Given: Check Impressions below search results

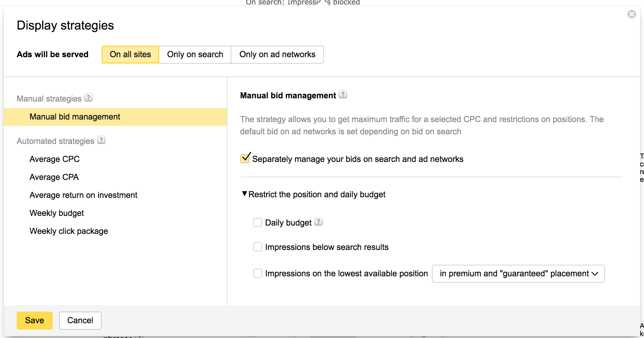Looking at the screenshot, I should click(258, 247).
